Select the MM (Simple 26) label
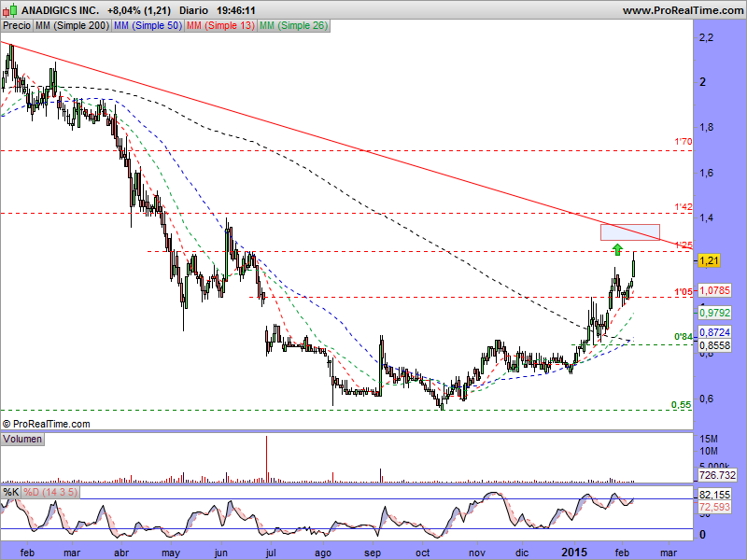 pos(293,26)
